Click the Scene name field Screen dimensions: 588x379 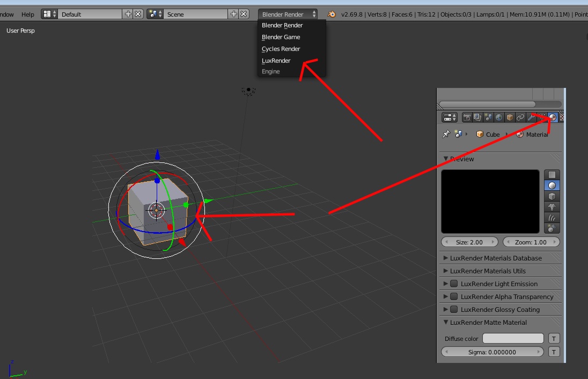(196, 14)
